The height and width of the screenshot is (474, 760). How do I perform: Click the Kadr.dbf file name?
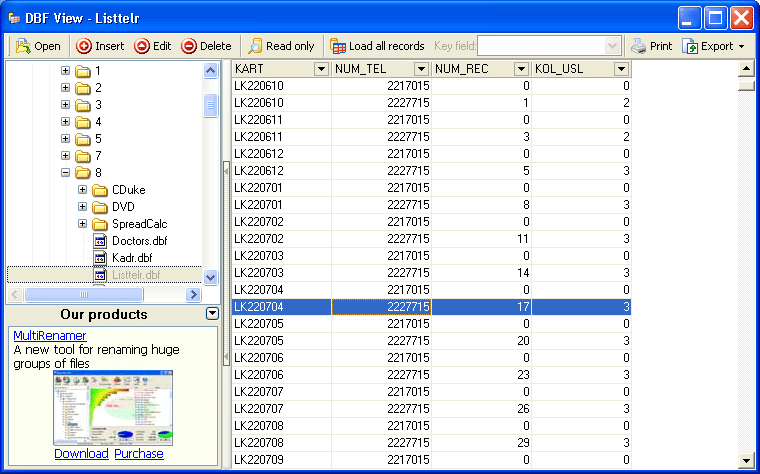132,258
